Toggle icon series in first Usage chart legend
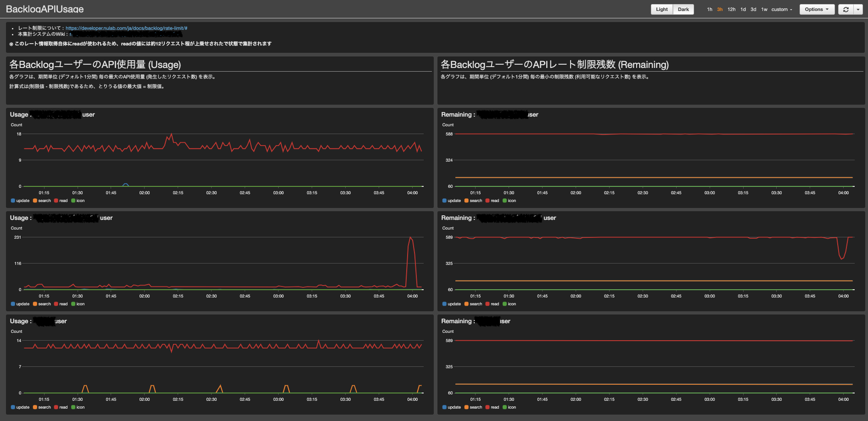The width and height of the screenshot is (868, 421). pos(78,201)
